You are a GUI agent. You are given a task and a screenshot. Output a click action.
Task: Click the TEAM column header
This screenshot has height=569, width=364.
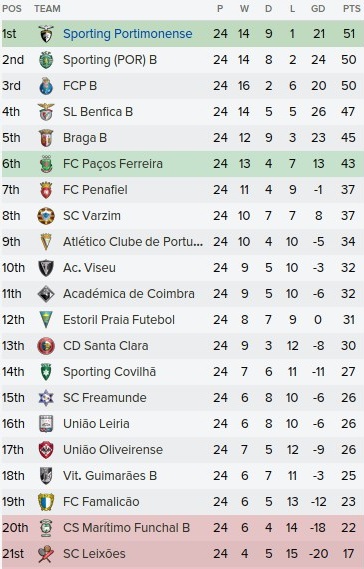pos(48,9)
